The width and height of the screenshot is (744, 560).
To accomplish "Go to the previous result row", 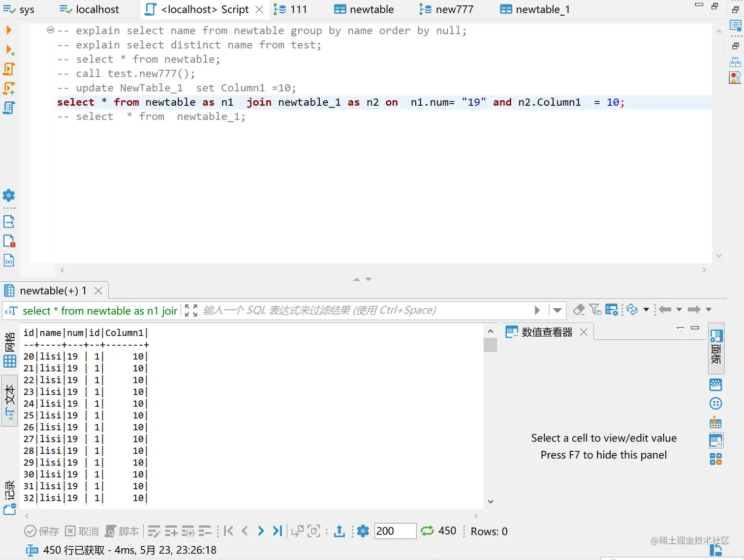I will (245, 531).
